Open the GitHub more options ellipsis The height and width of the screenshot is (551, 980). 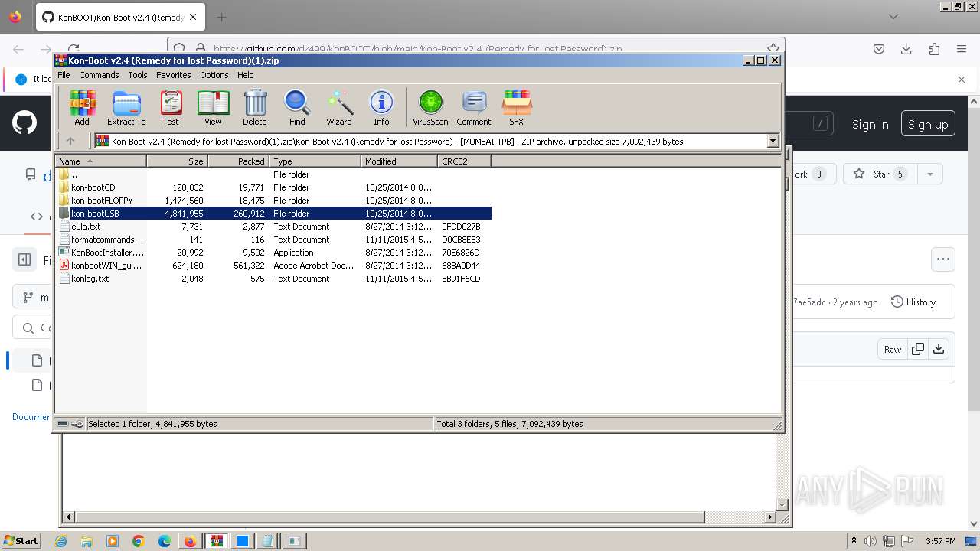tap(943, 259)
